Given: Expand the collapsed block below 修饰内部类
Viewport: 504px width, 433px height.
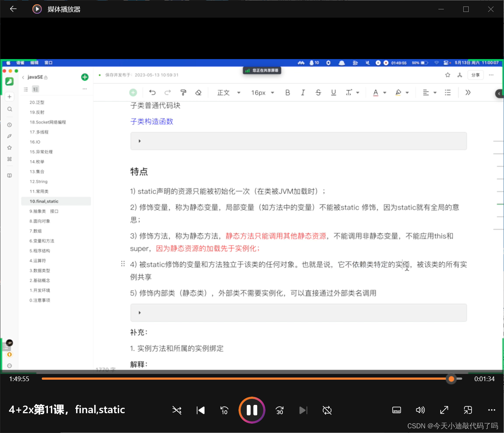Looking at the screenshot, I should pos(140,313).
